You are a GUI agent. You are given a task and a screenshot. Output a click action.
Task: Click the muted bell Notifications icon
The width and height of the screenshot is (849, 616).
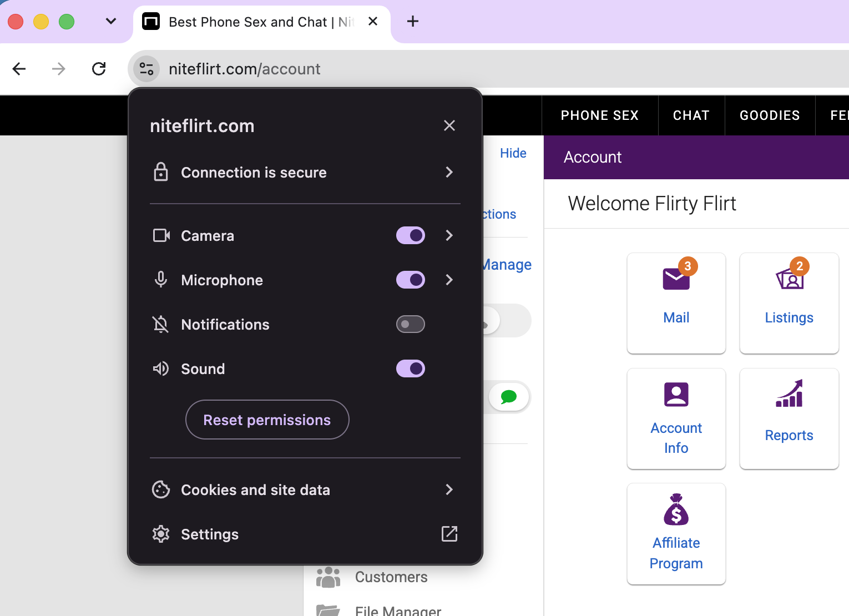[x=161, y=324]
